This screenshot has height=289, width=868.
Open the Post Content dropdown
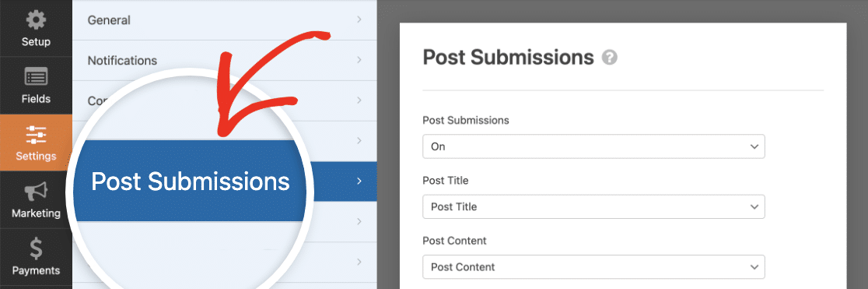click(593, 267)
